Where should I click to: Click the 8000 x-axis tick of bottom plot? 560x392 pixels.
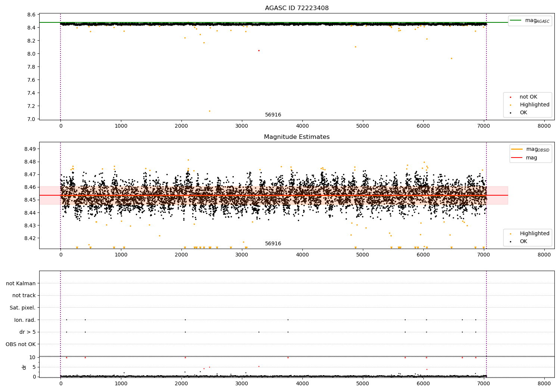pyautogui.click(x=544, y=383)
